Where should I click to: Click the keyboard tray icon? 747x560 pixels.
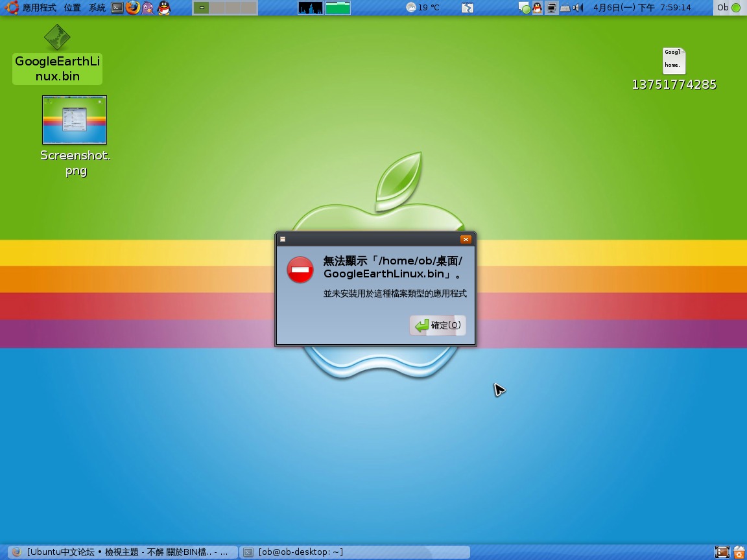tap(565, 8)
